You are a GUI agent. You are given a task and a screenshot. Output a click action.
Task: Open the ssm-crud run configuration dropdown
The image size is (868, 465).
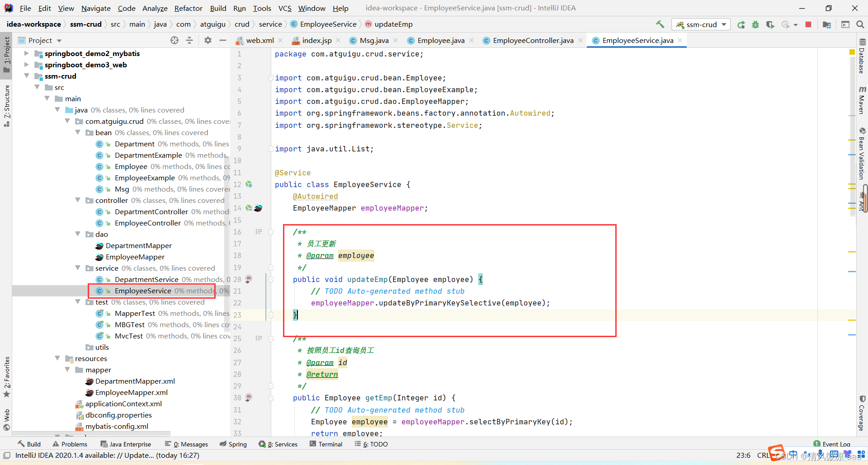click(x=701, y=24)
